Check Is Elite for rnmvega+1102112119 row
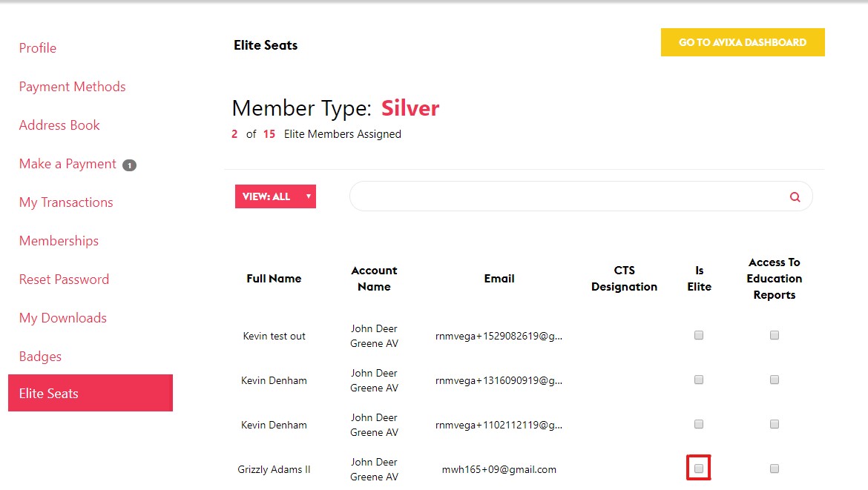 pyautogui.click(x=699, y=424)
